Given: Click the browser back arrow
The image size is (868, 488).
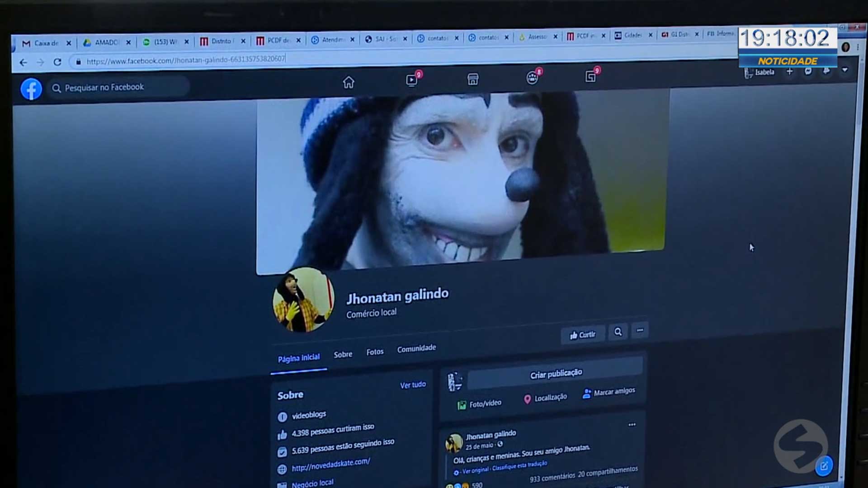Looking at the screenshot, I should tap(24, 62).
